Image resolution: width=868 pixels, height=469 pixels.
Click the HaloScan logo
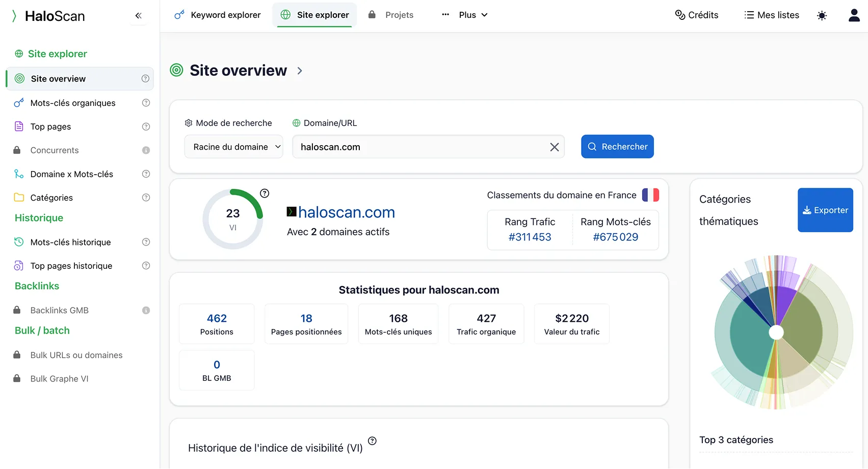(x=48, y=16)
